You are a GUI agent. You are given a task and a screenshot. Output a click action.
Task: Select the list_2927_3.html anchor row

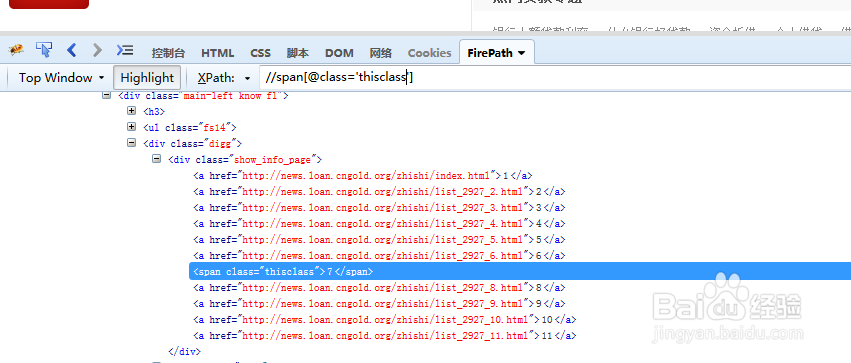379,207
